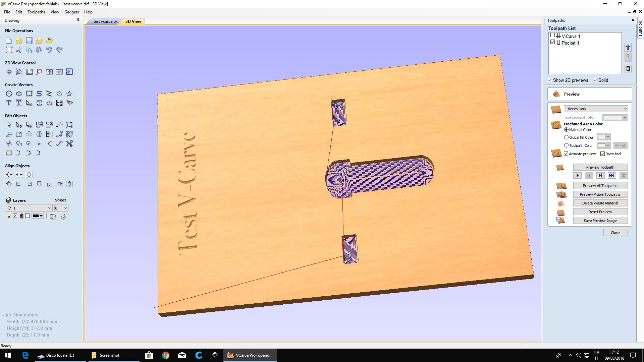Click the Undo arrow icon
This screenshot has height=362, width=644.
tap(49, 50)
